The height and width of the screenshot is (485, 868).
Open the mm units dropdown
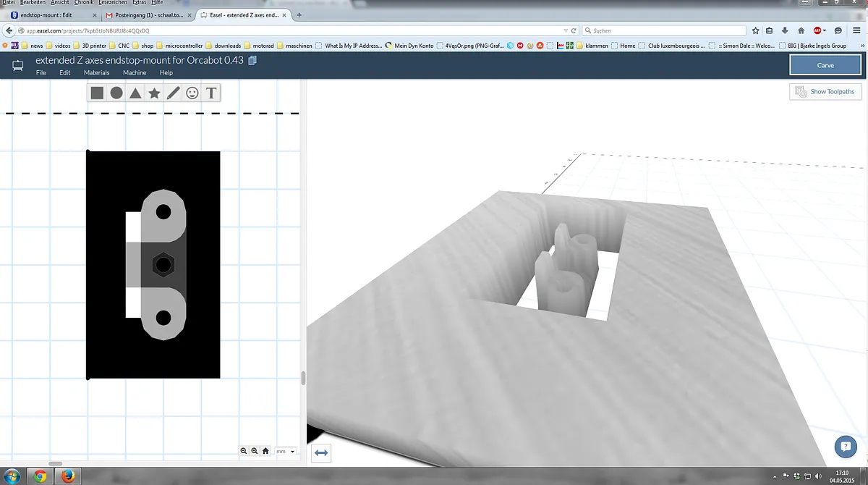tap(286, 451)
